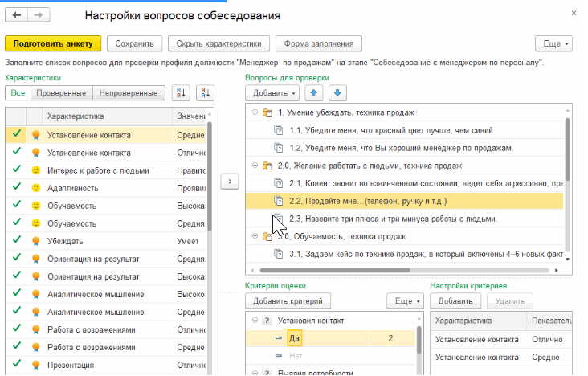588x376 pixels.
Task: Collapse group 3.0 Обучаемость
Action: pos(255,236)
